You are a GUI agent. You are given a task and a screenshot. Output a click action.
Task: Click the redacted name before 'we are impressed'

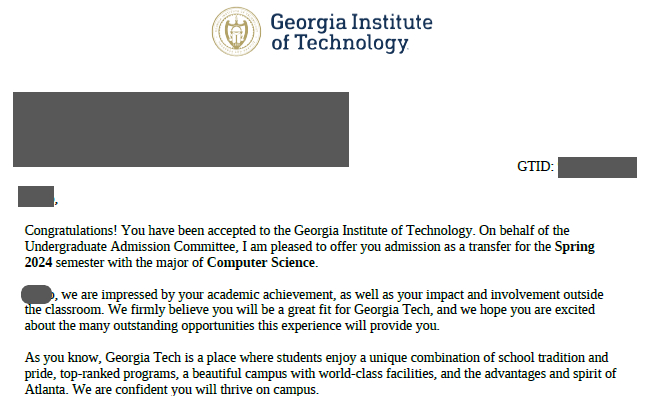(x=37, y=295)
